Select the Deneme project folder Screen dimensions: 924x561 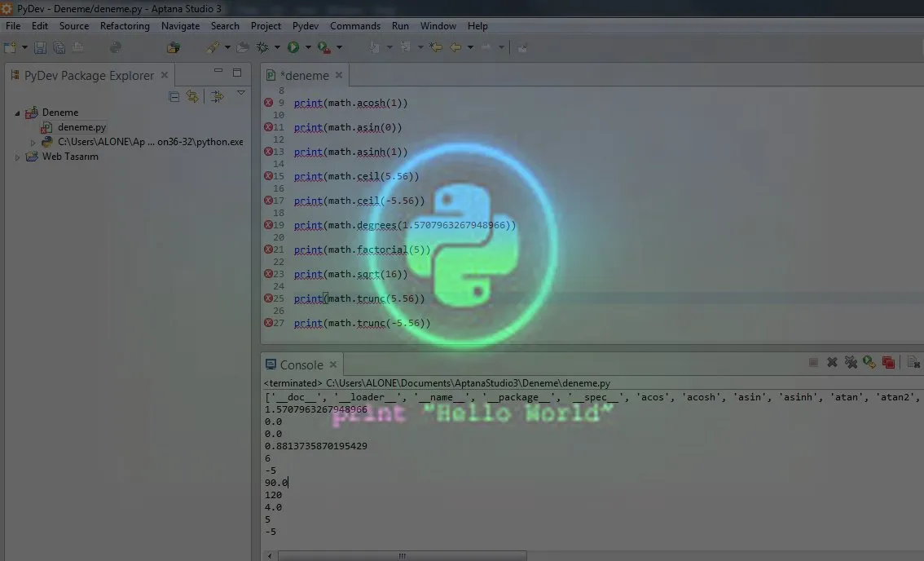pyautogui.click(x=60, y=112)
